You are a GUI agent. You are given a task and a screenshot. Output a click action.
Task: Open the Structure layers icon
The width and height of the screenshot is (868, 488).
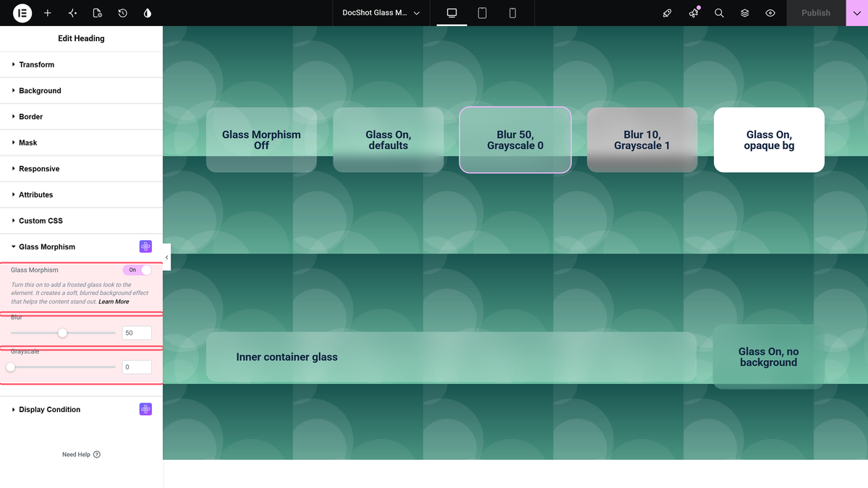(x=745, y=13)
